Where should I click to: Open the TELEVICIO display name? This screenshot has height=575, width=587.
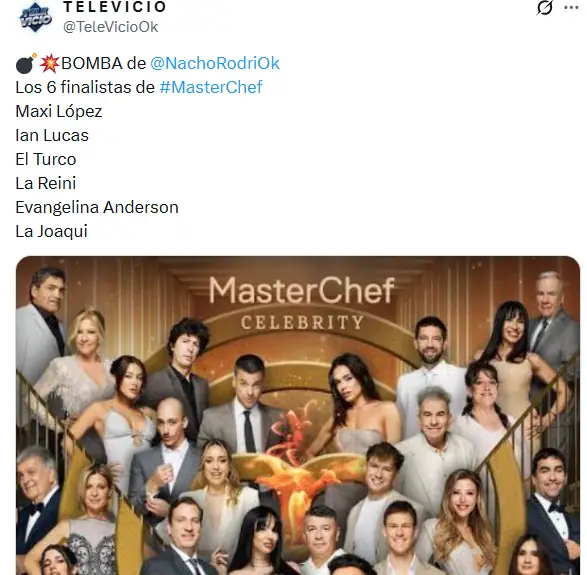point(115,7)
